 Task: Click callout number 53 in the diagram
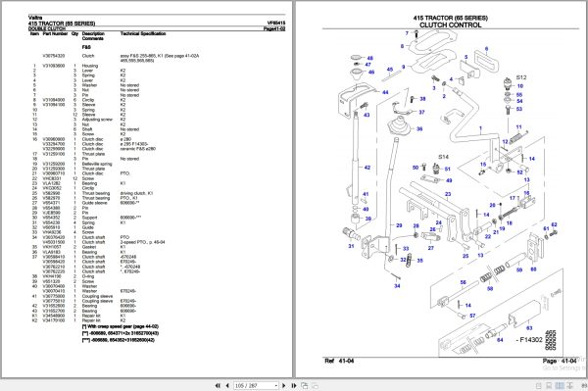pos(519,109)
